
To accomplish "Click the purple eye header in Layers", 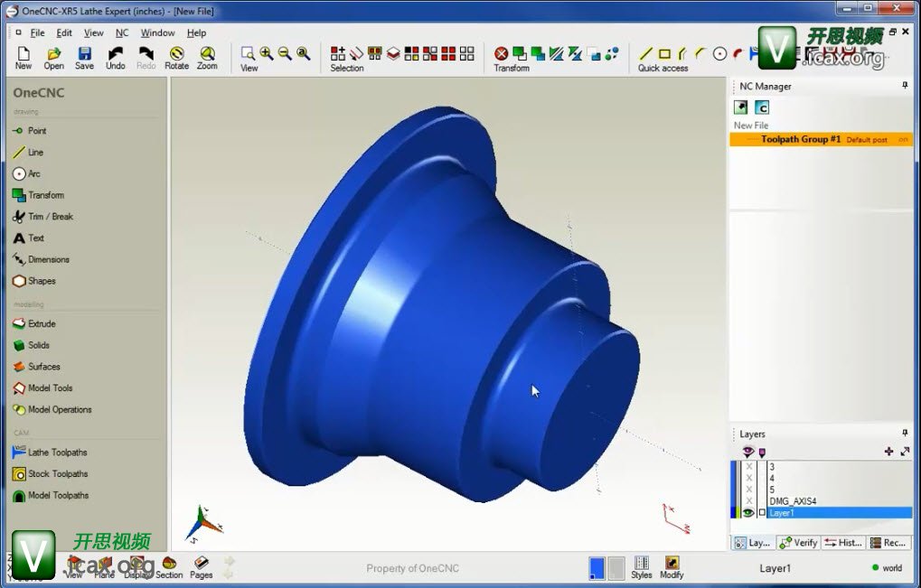I will coord(748,452).
